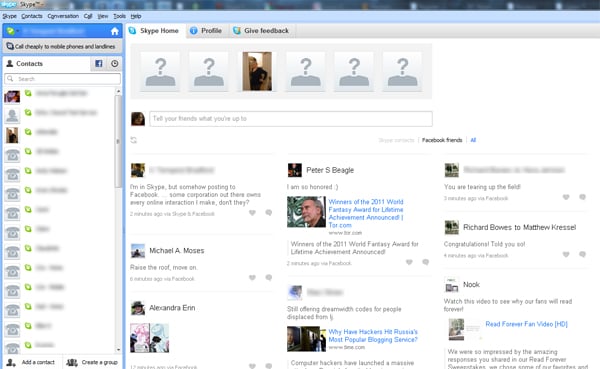600x369 pixels.
Task: Like the Peter S Beagle post
Action: 409,262
